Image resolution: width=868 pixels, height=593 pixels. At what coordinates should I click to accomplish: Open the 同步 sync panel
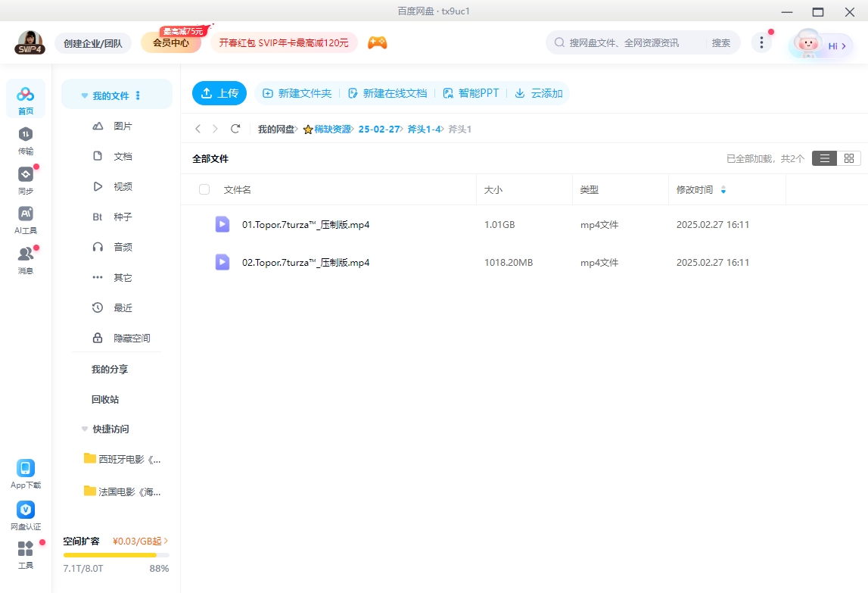(x=25, y=179)
